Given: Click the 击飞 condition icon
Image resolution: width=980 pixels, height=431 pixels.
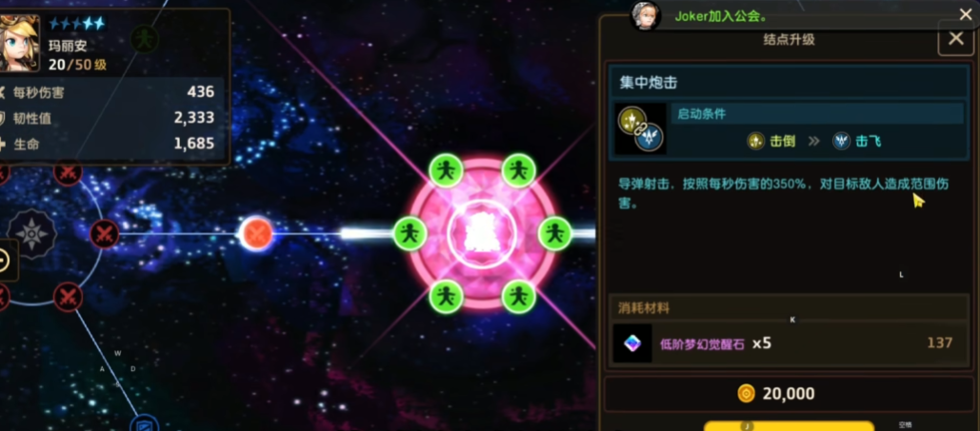Looking at the screenshot, I should pyautogui.click(x=841, y=141).
